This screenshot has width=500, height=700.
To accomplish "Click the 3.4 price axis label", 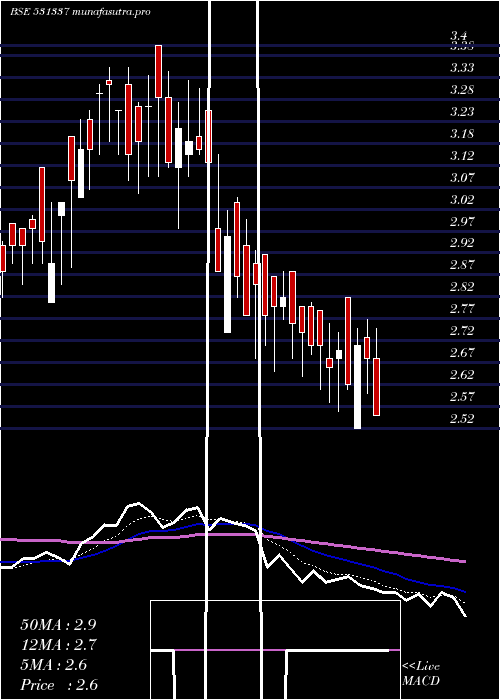I will click(459, 36).
